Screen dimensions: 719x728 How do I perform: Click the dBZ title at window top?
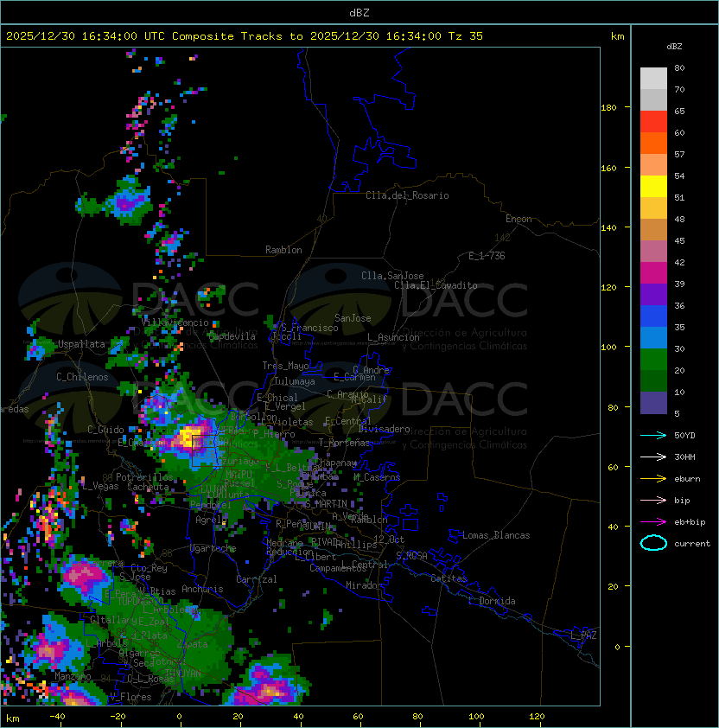pyautogui.click(x=359, y=12)
